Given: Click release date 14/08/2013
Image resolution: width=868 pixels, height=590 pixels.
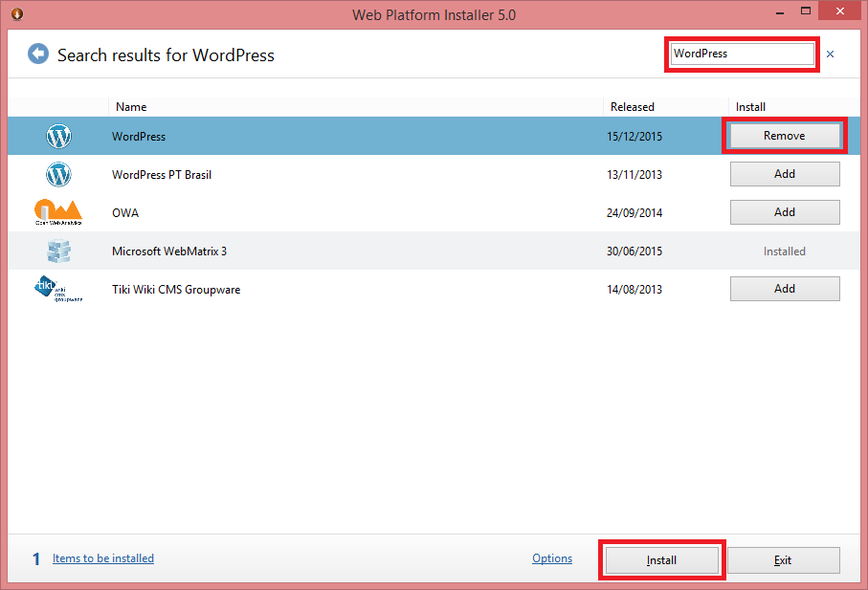Looking at the screenshot, I should 634,289.
